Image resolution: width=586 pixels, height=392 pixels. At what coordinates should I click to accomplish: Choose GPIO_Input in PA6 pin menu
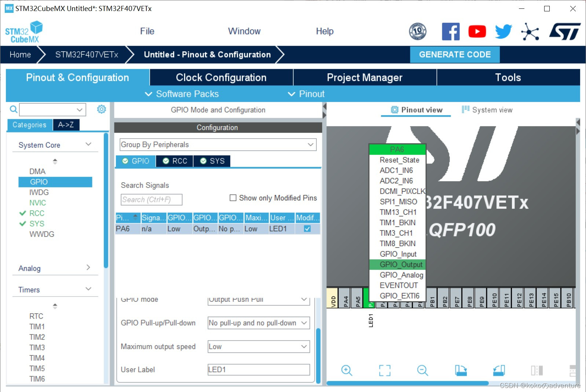398,254
